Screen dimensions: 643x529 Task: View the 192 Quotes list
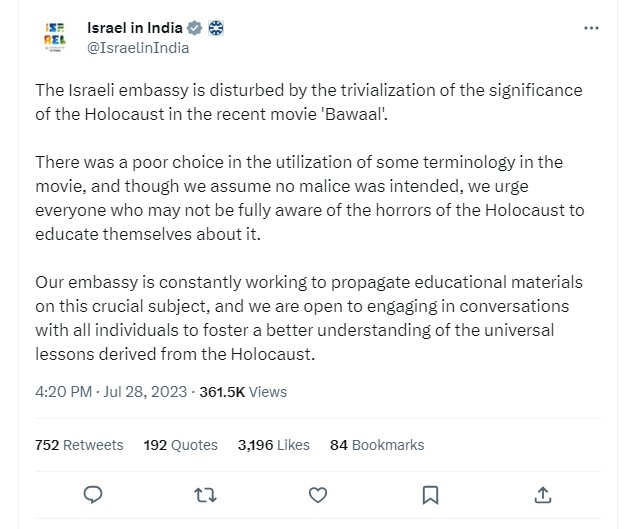[x=181, y=445]
